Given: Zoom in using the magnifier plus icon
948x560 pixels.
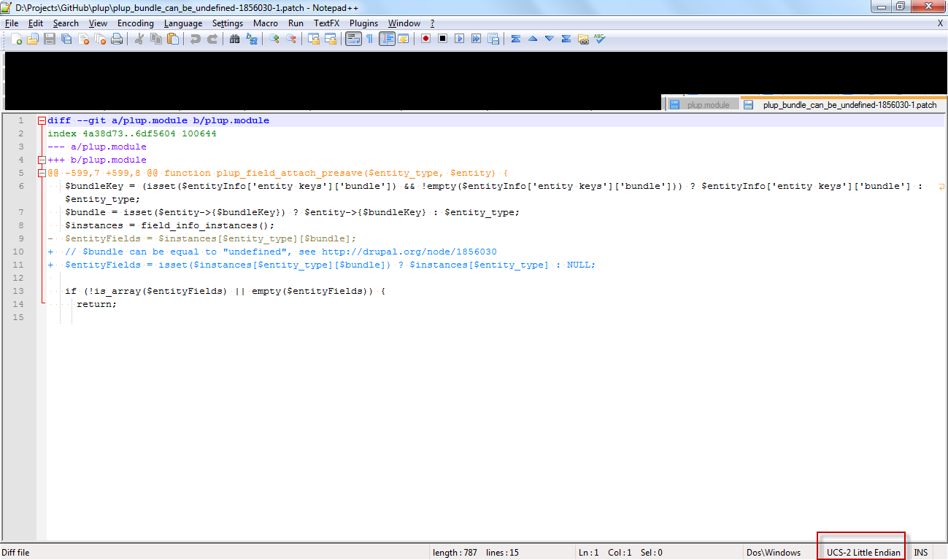Looking at the screenshot, I should (274, 39).
